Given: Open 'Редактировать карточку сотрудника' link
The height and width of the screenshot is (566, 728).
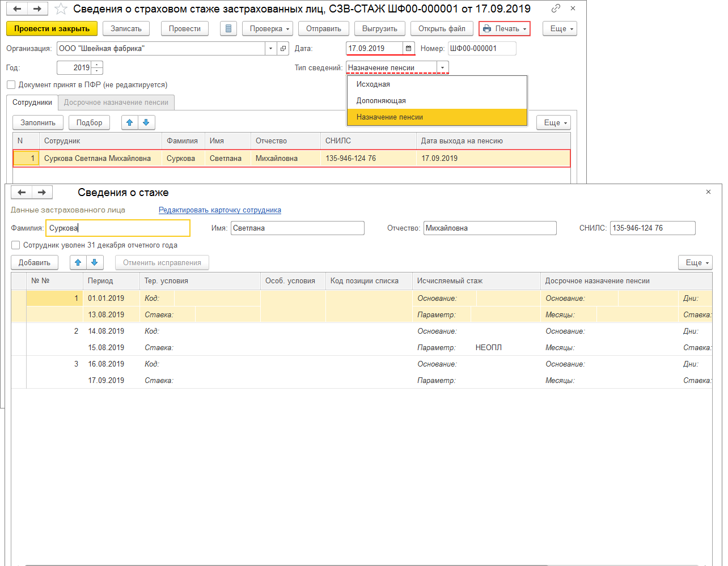Looking at the screenshot, I should point(219,210).
